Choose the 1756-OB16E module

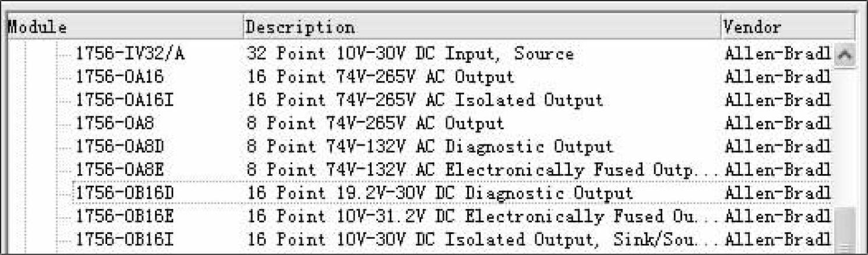pos(124,216)
